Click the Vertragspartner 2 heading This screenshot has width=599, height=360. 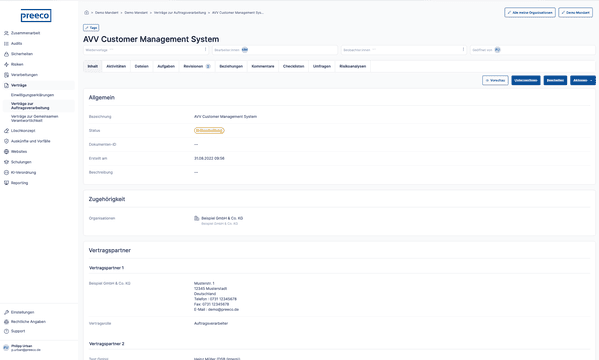click(x=107, y=344)
